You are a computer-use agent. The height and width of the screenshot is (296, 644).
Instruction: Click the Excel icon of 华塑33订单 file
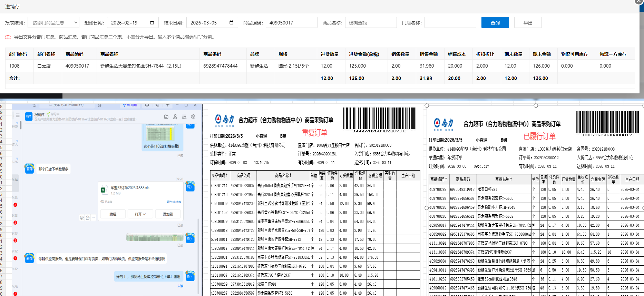point(104,190)
